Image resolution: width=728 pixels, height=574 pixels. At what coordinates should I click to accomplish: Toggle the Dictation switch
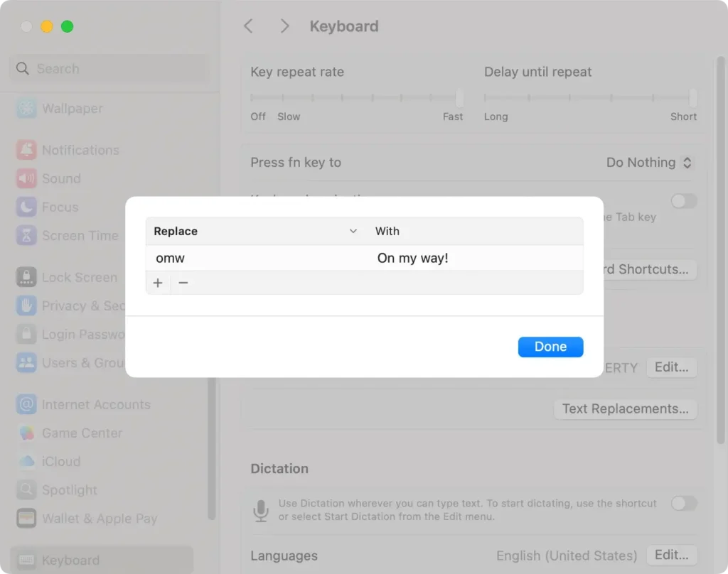[x=684, y=503]
